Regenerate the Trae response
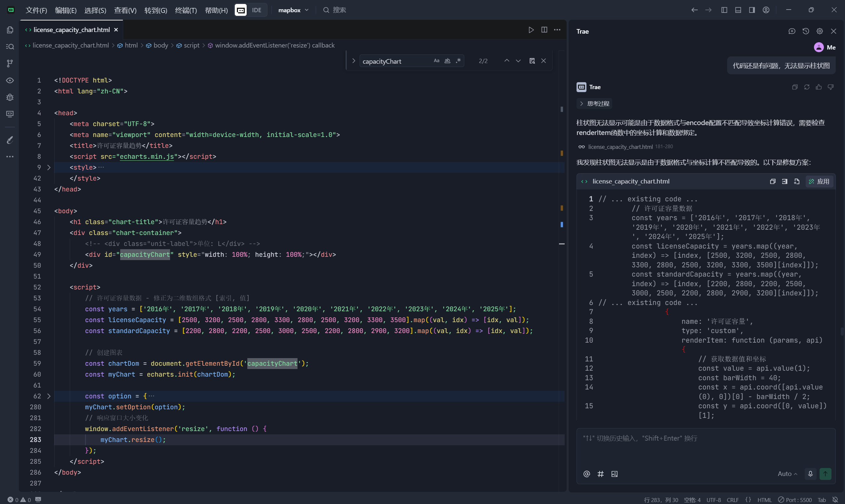 807,87
